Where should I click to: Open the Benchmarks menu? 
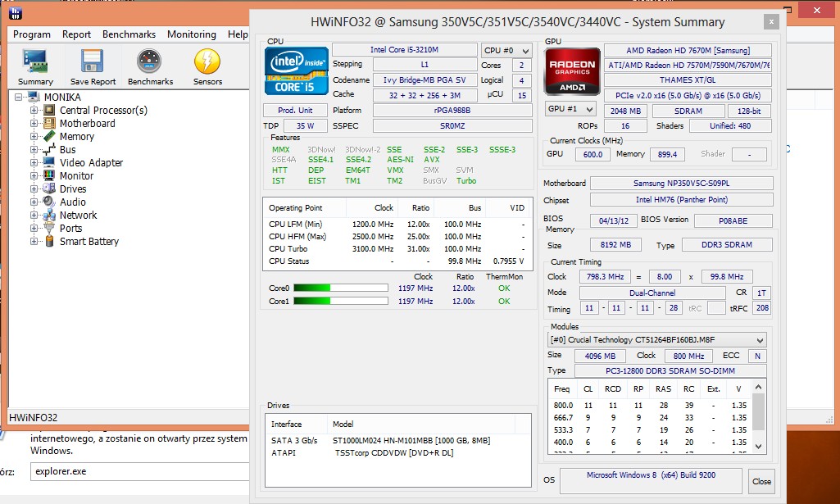tap(129, 34)
